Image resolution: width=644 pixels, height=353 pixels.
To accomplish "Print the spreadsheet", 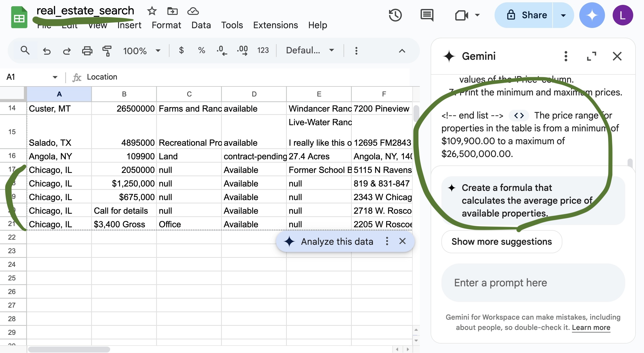I will point(87,51).
